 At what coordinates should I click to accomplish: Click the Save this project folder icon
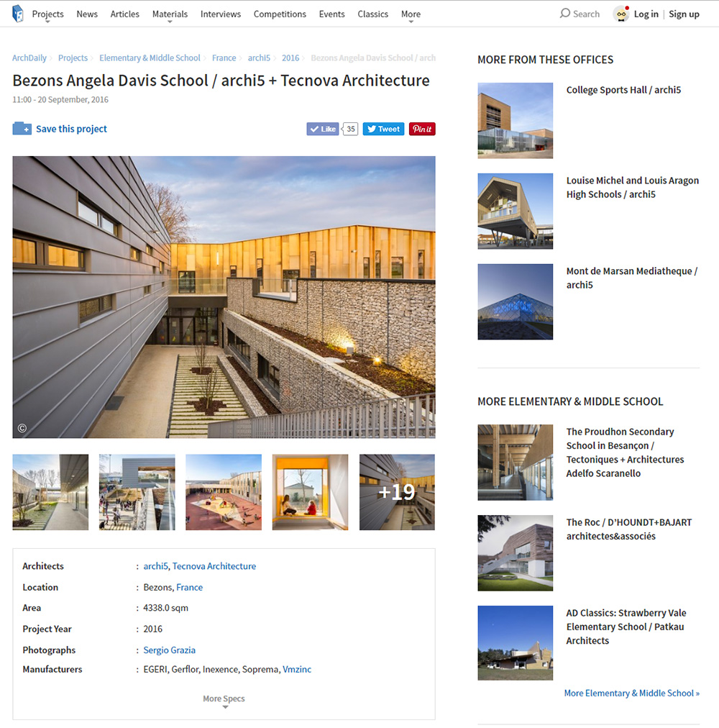22,129
